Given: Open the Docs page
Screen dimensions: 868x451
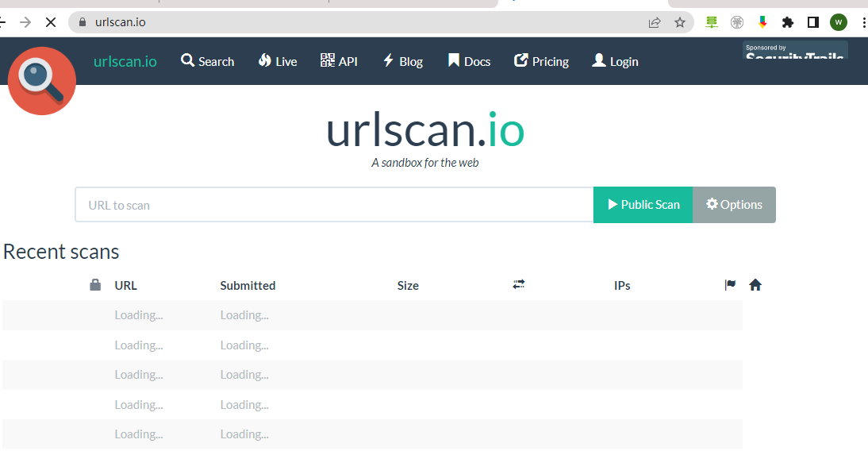Looking at the screenshot, I should [469, 61].
